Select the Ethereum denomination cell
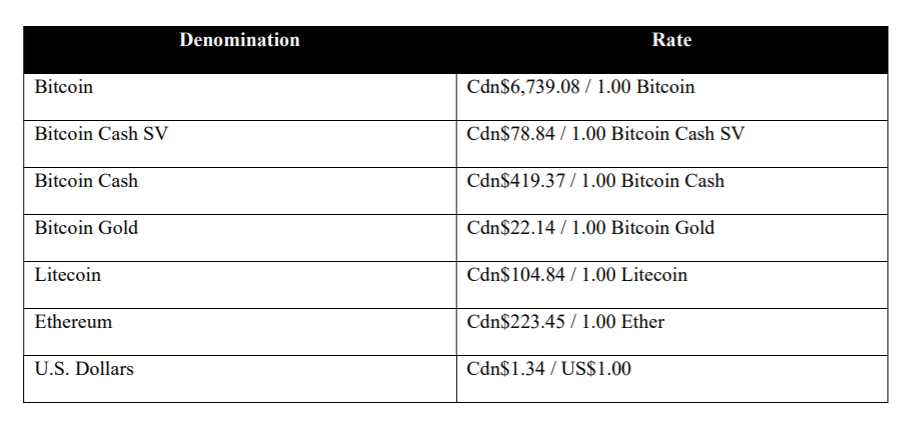Viewport: 899px width, 429px height. coord(240,332)
